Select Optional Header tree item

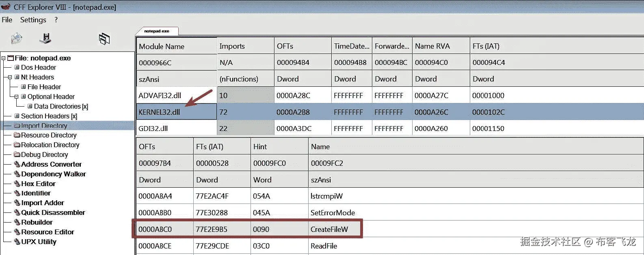coord(51,96)
